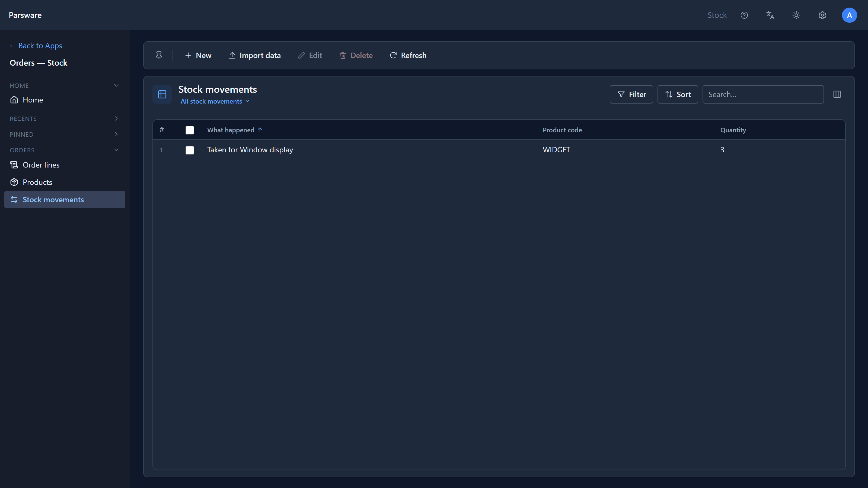Screen dimensions: 868x488
Task: Open the language translation icon
Action: [770, 15]
